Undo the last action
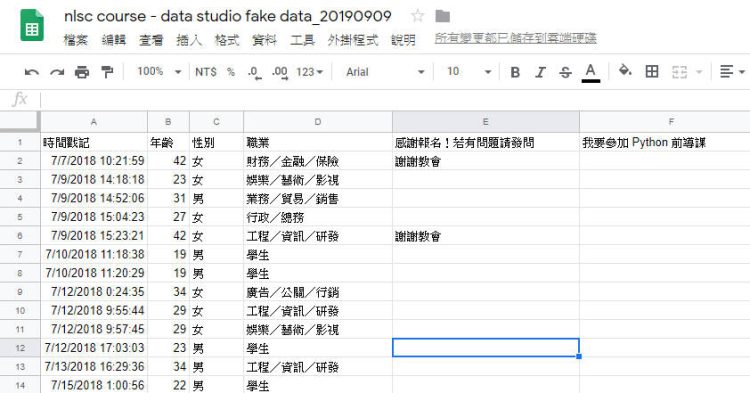 [32, 72]
